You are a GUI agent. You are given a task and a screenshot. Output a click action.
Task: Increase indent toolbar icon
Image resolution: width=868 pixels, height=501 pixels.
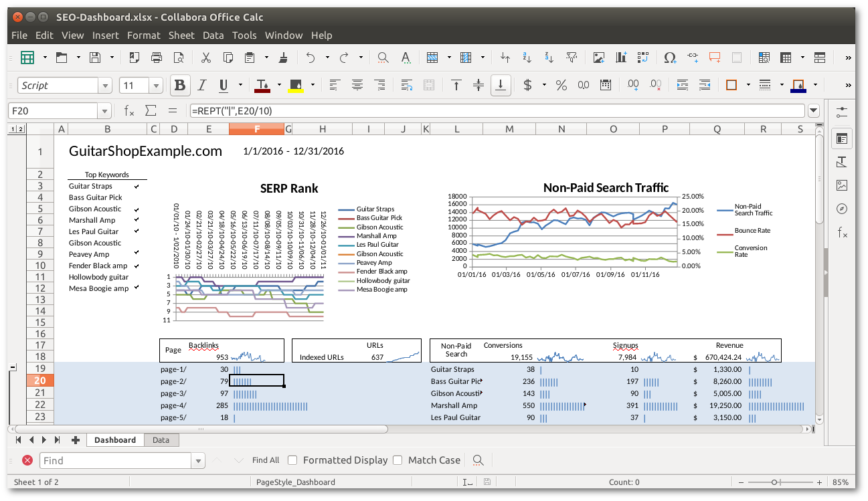click(x=683, y=85)
